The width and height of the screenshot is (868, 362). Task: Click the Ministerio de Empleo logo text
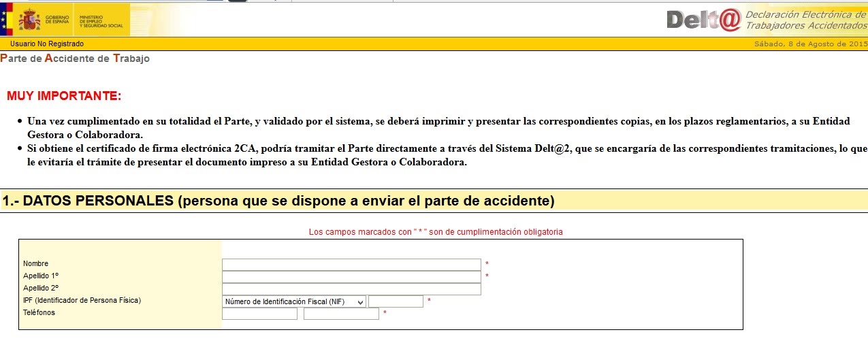pyautogui.click(x=101, y=20)
